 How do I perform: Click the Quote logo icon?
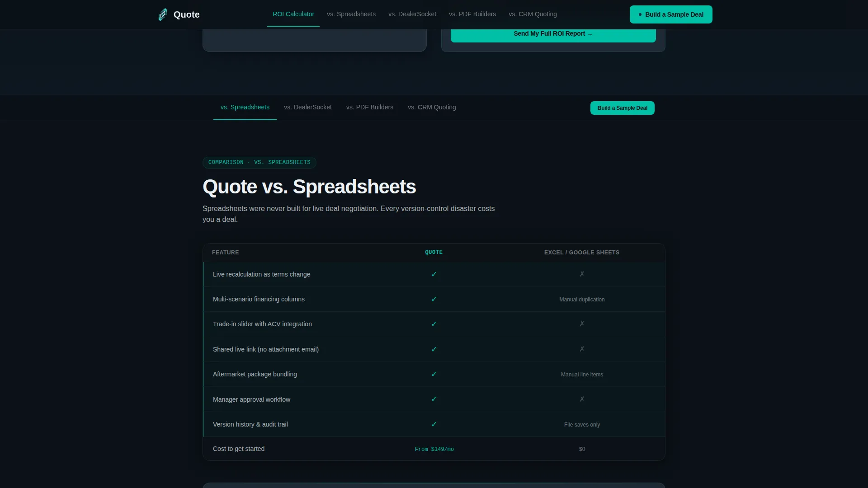[163, 14]
